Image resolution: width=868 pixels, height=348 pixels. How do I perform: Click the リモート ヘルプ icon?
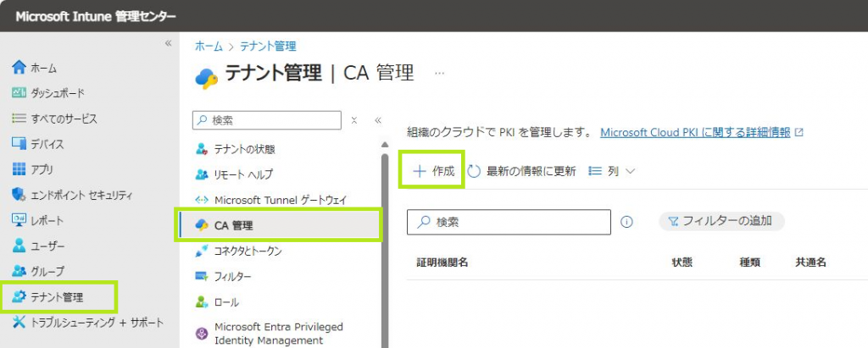coord(202,174)
